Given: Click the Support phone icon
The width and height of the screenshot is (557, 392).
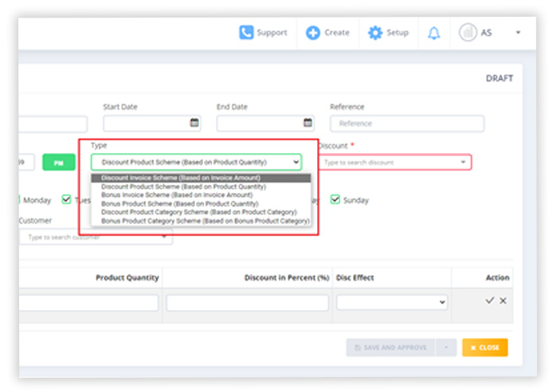Looking at the screenshot, I should (x=246, y=33).
